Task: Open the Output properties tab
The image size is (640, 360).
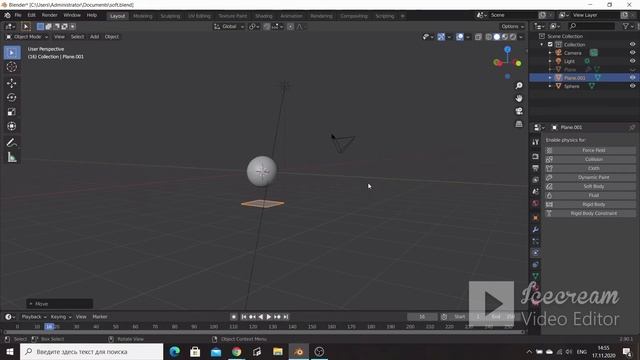Action: tap(536, 168)
